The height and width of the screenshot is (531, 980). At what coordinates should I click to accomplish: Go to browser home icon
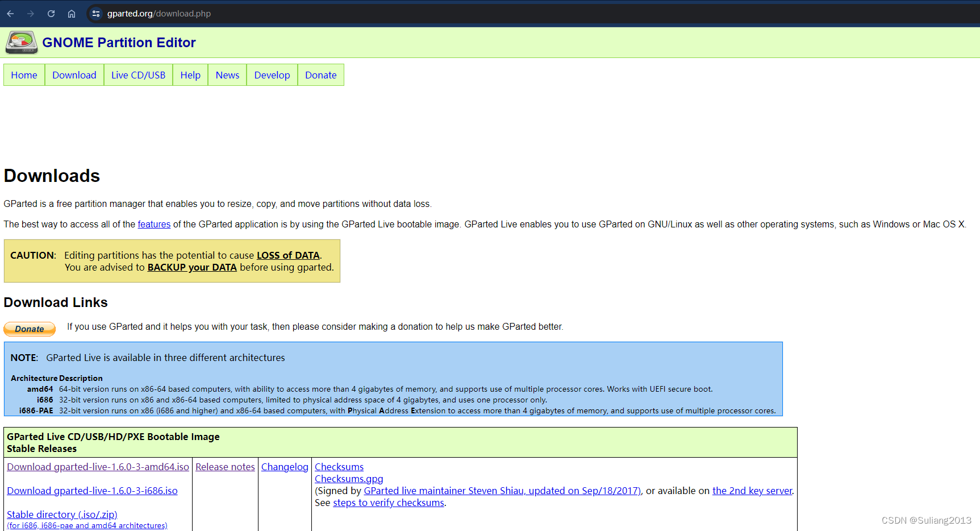[72, 14]
